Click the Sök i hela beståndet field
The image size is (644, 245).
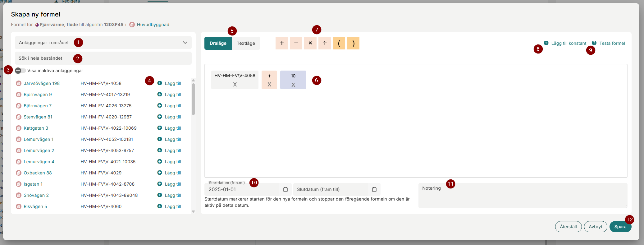[103, 58]
